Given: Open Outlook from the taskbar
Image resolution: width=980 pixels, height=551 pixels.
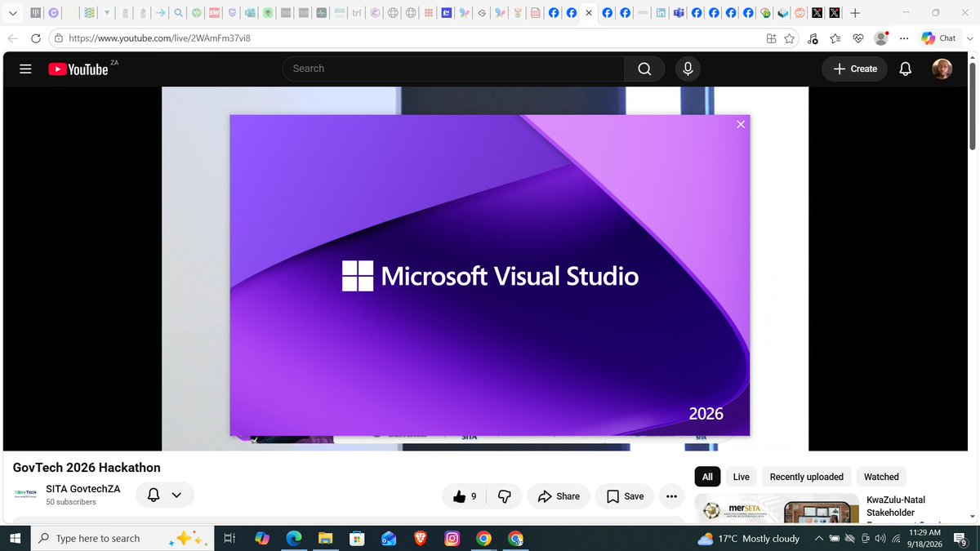Looking at the screenshot, I should [389, 538].
